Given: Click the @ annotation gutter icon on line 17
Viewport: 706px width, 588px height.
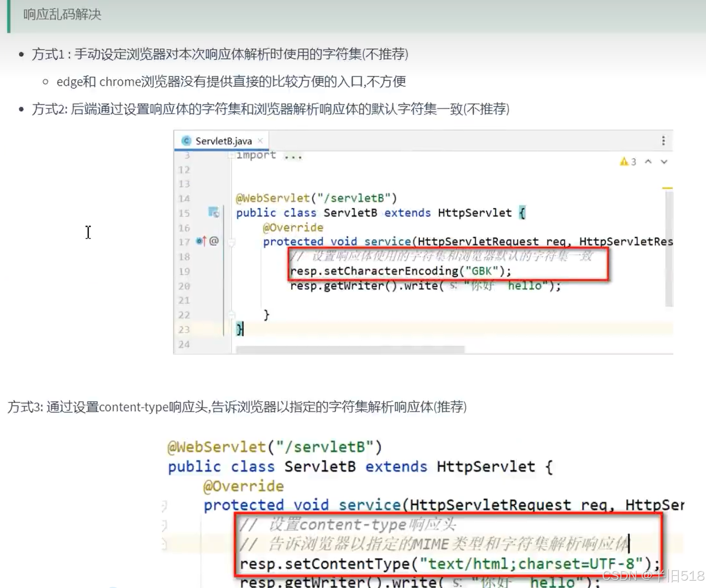Looking at the screenshot, I should tap(214, 241).
